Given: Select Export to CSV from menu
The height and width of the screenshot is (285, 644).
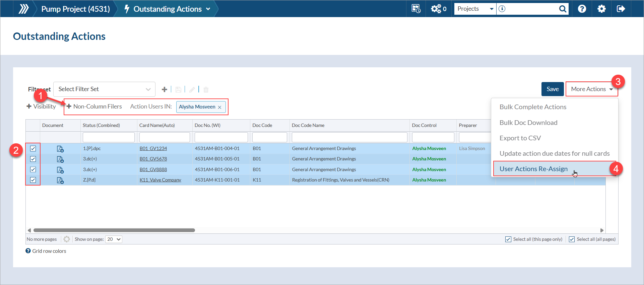Looking at the screenshot, I should tap(520, 138).
